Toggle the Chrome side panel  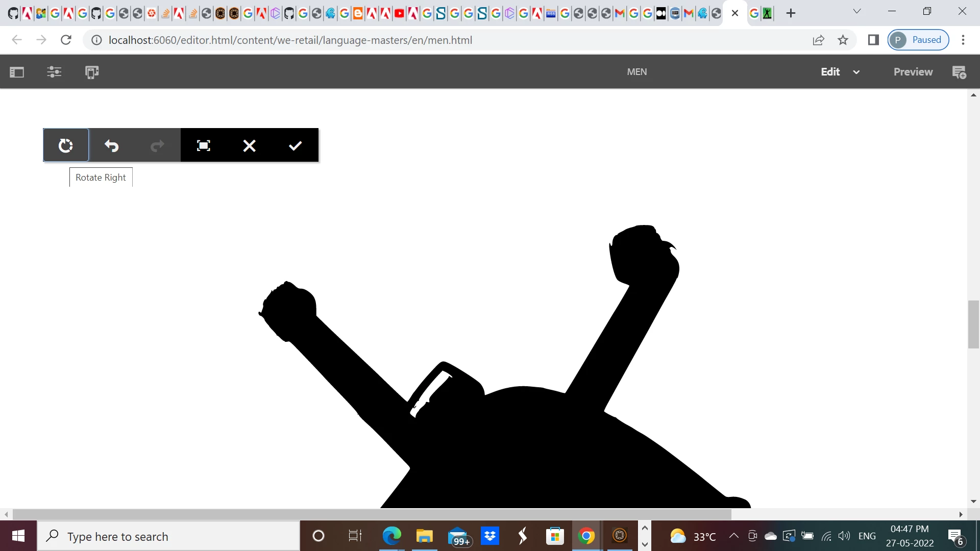tap(873, 40)
